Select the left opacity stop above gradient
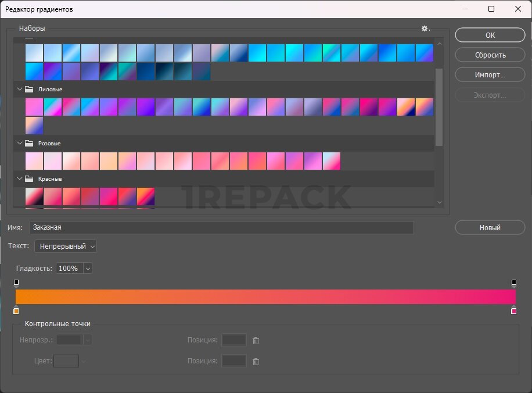The image size is (532, 393). tap(16, 283)
